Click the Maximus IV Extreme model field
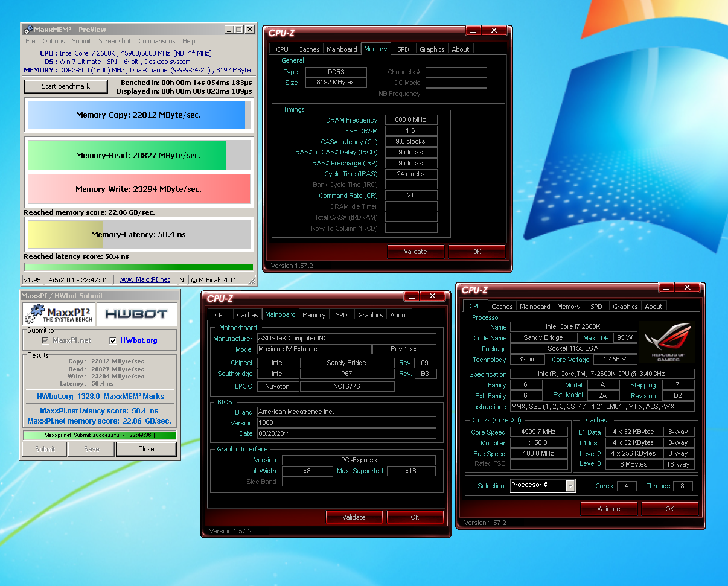The height and width of the screenshot is (586, 728). click(314, 349)
